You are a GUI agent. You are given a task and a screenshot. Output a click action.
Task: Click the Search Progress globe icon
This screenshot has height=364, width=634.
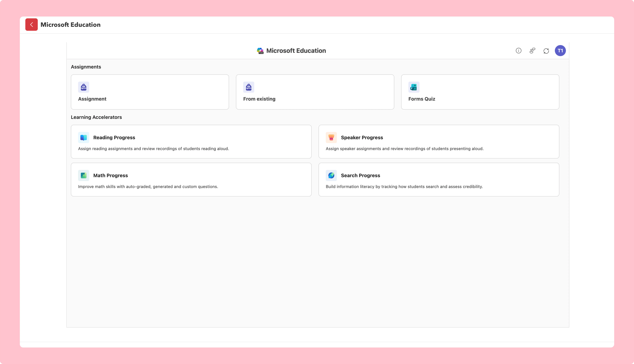pos(331,175)
